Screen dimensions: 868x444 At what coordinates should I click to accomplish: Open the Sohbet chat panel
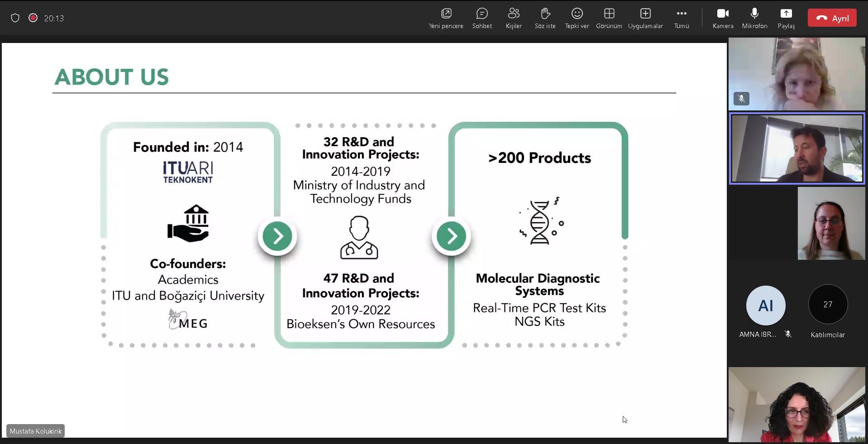[482, 19]
